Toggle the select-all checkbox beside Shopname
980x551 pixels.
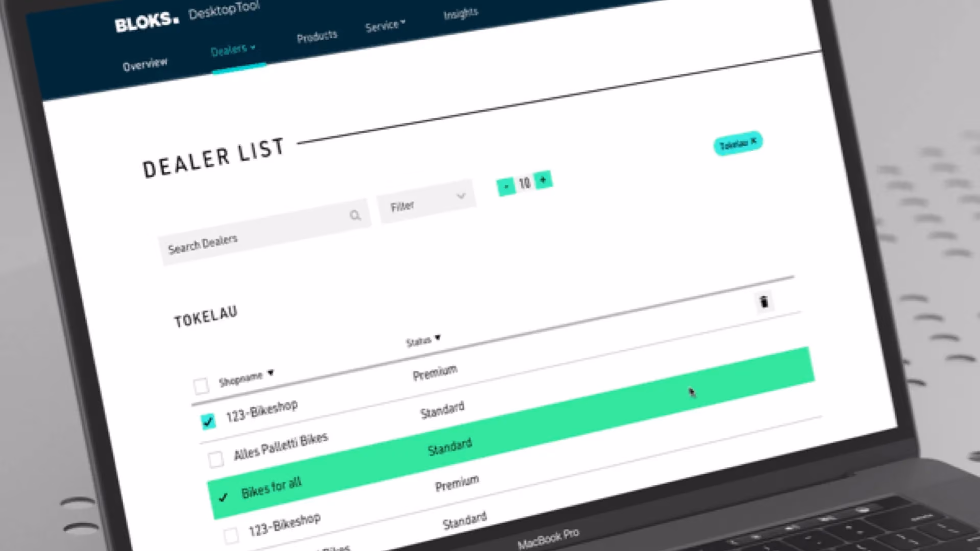click(x=201, y=386)
